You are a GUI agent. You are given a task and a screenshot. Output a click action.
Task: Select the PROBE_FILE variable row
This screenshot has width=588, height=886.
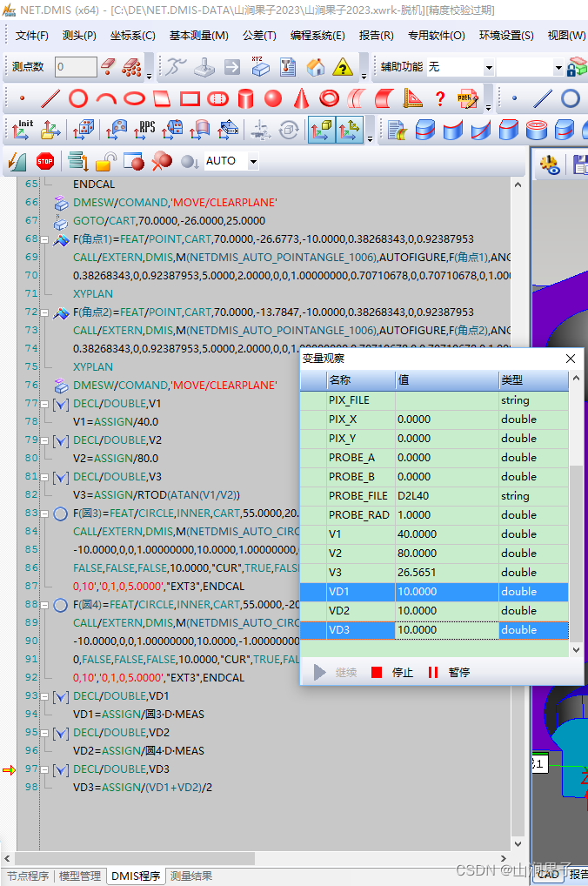tap(434, 496)
